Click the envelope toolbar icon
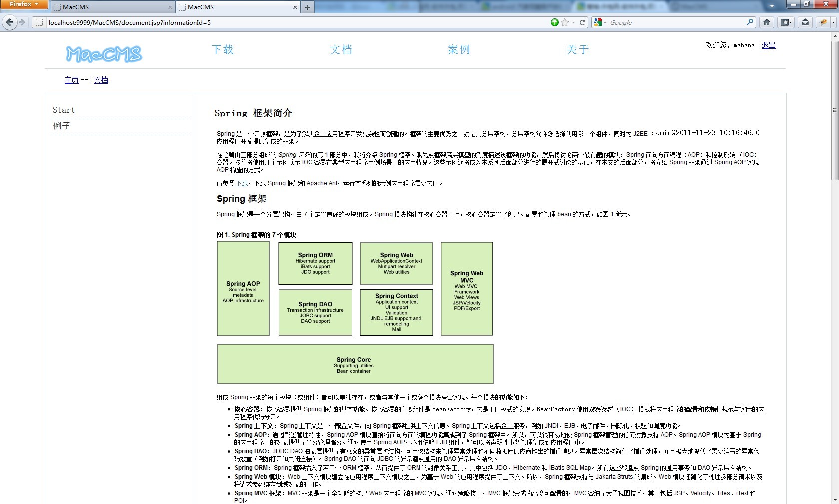The height and width of the screenshot is (504, 839). click(805, 22)
